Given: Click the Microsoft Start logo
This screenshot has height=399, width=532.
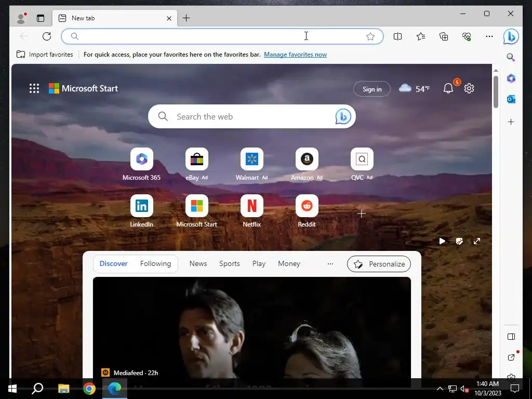Looking at the screenshot, I should [84, 88].
